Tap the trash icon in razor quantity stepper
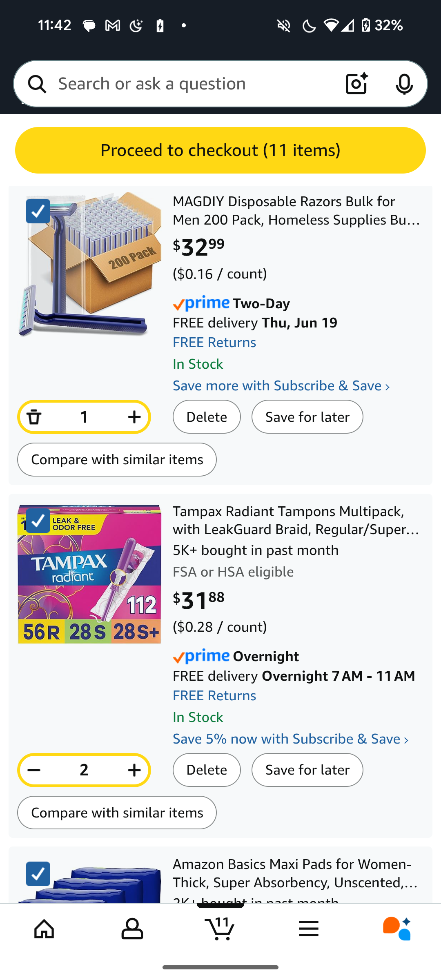 (x=34, y=417)
